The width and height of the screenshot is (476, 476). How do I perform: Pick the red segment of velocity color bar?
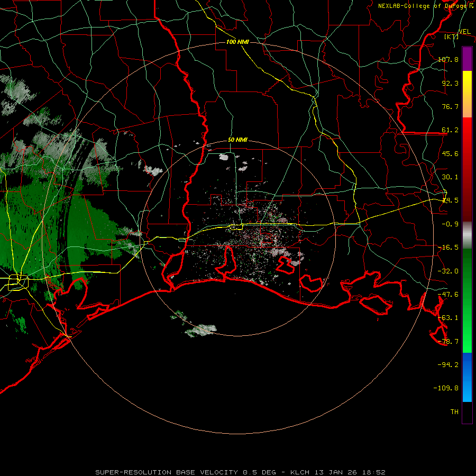pos(467,169)
